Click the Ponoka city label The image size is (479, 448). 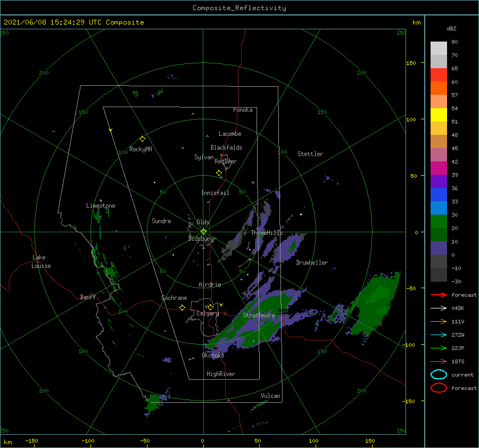[x=243, y=110]
